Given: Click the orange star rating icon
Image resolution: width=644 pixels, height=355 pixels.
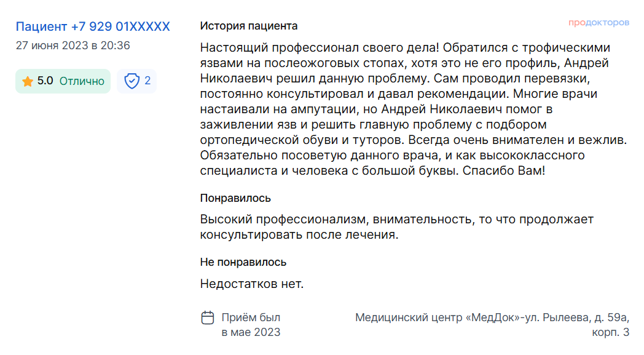Looking at the screenshot, I should [28, 81].
